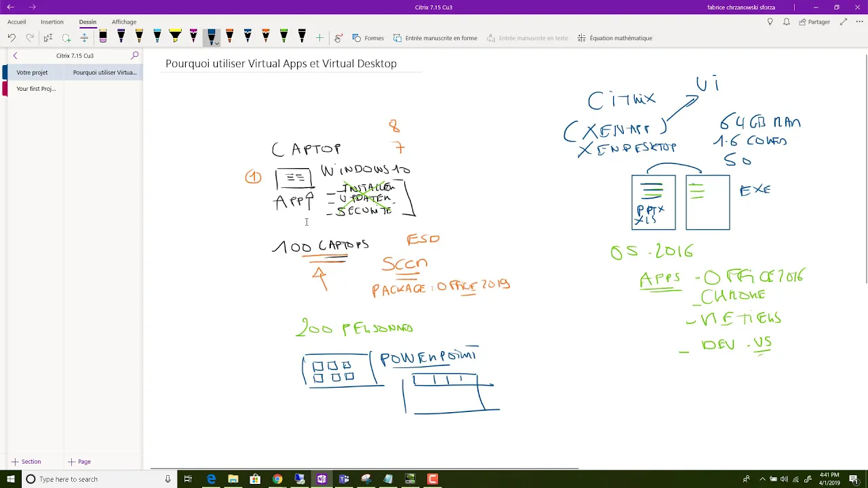The image size is (868, 488).
Task: Open the notifications bell
Action: click(787, 22)
